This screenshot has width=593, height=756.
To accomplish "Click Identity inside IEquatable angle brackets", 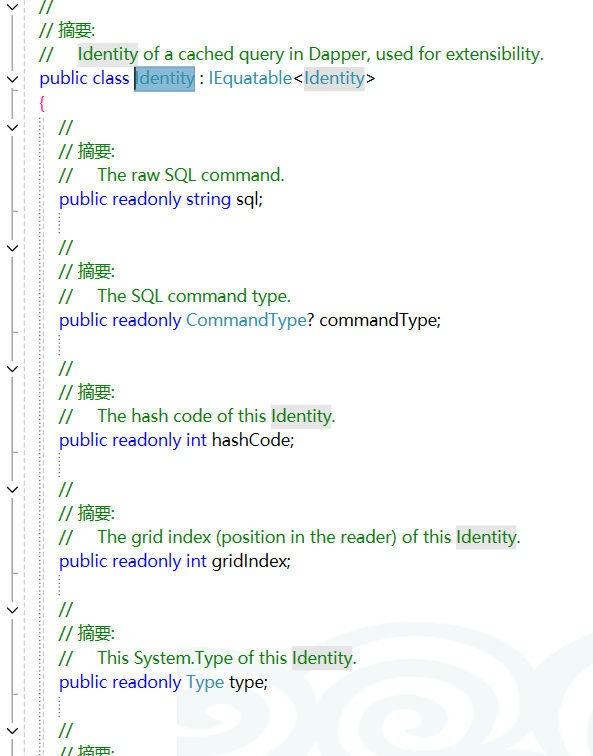I will click(334, 79).
